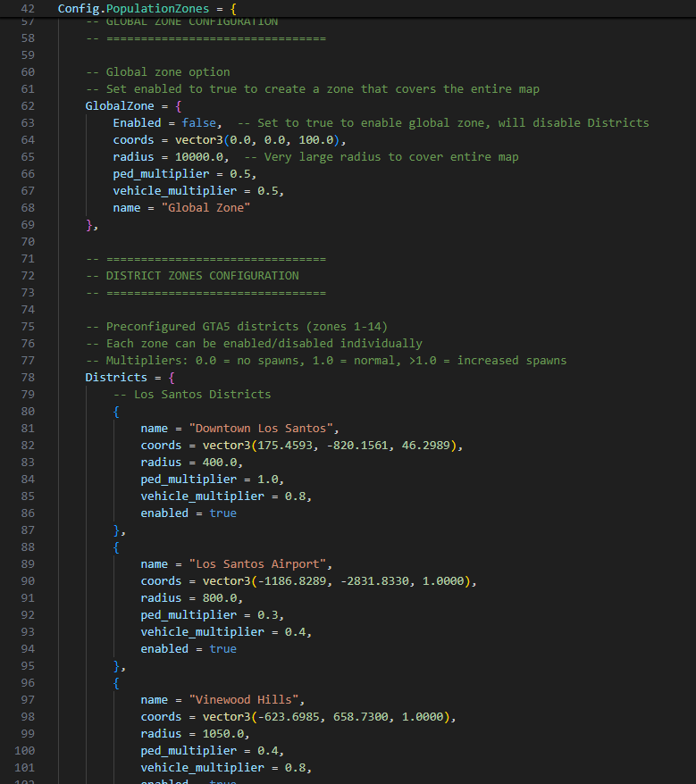This screenshot has height=784, width=696.
Task: Select line number 78 in the gutter
Action: pyautogui.click(x=27, y=377)
